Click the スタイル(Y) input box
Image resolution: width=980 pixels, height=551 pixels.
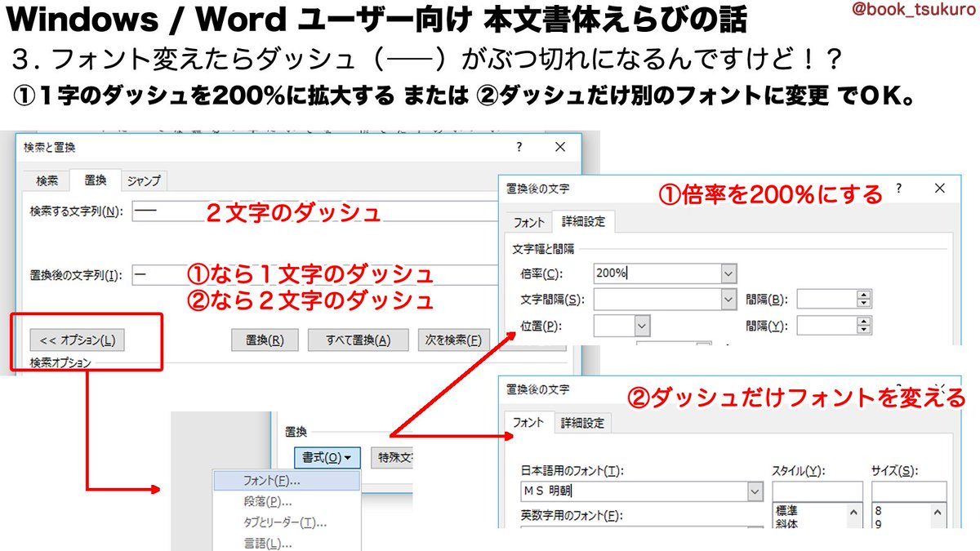tap(817, 491)
